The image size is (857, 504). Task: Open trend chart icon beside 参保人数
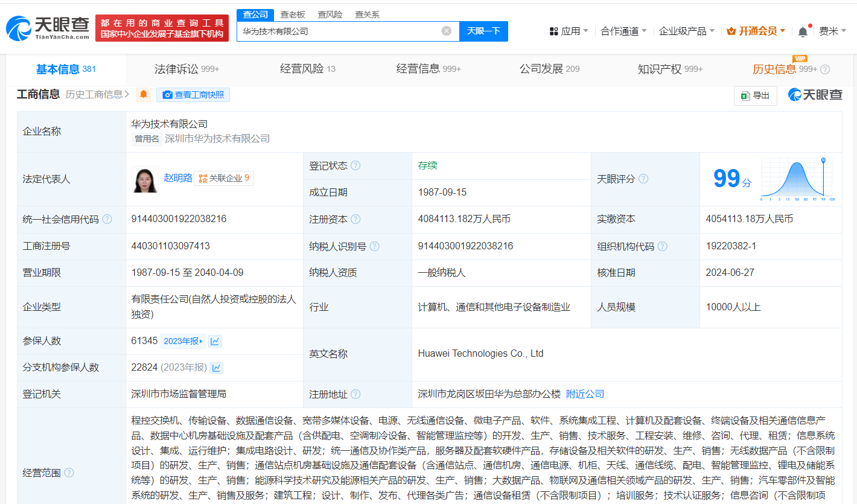[x=215, y=341]
